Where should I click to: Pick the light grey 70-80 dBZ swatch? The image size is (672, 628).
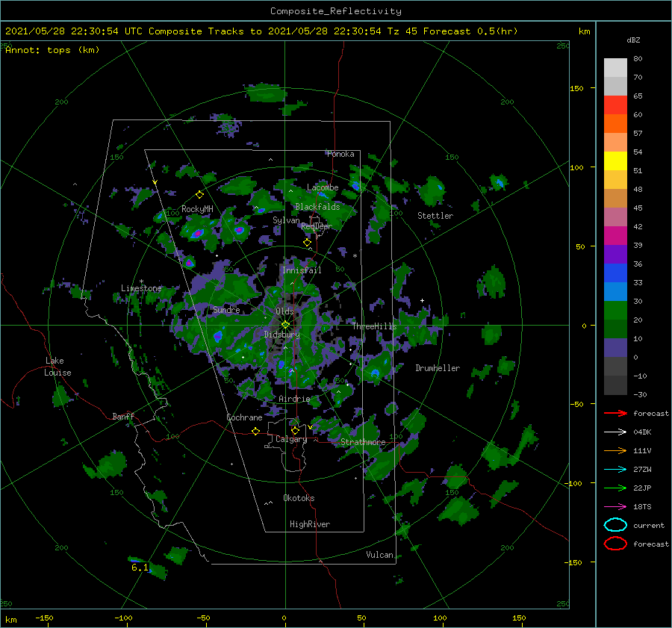[615, 68]
